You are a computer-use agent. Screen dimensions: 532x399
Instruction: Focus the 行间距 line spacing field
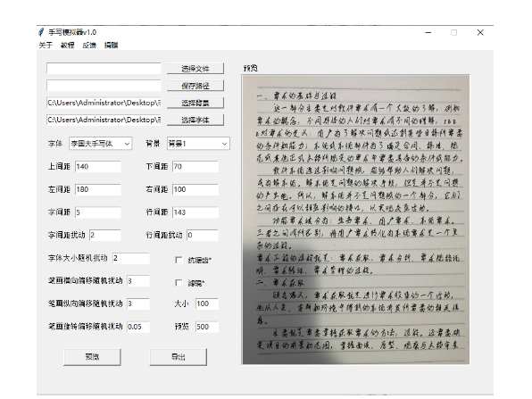(195, 212)
